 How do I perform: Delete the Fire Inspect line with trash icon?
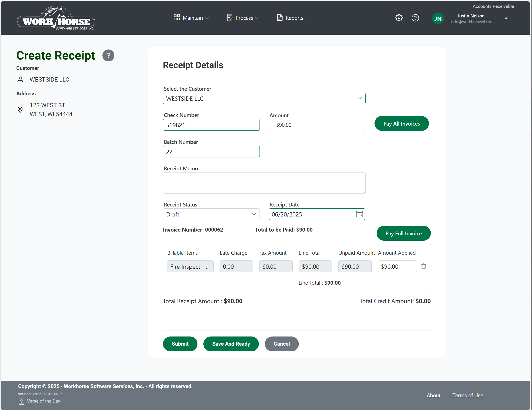click(423, 266)
